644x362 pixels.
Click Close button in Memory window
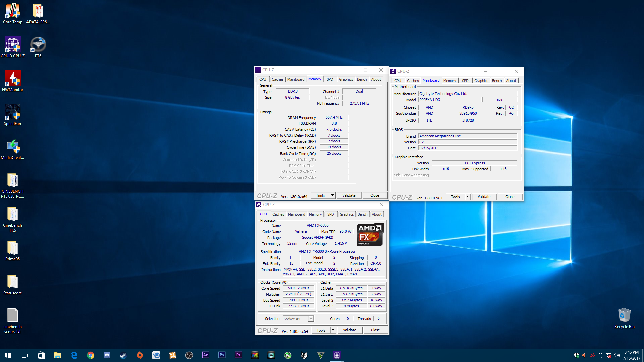[375, 195]
